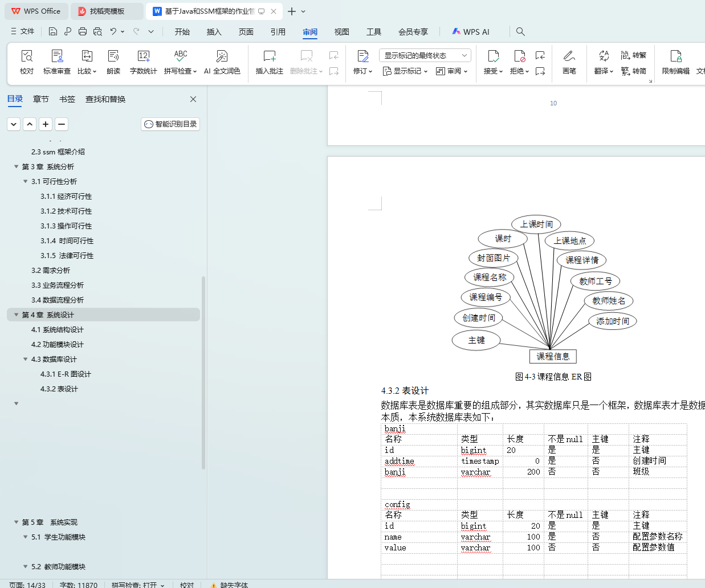Collapse 3.1 可行性分析 node
Image resolution: width=705 pixels, height=588 pixels.
click(25, 181)
